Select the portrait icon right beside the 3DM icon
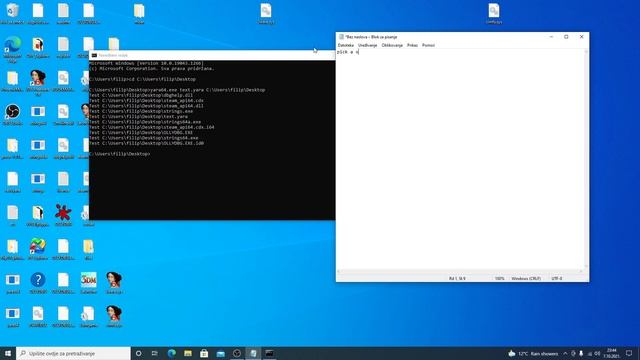This screenshot has width=640, height=360. click(114, 282)
